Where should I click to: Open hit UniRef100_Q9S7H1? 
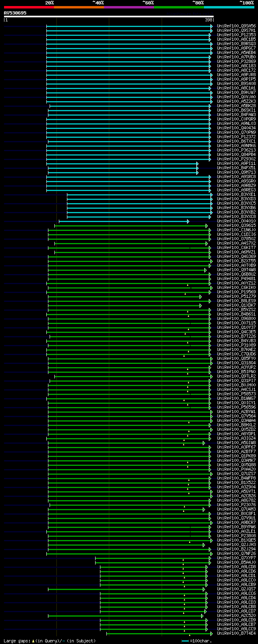point(236,30)
